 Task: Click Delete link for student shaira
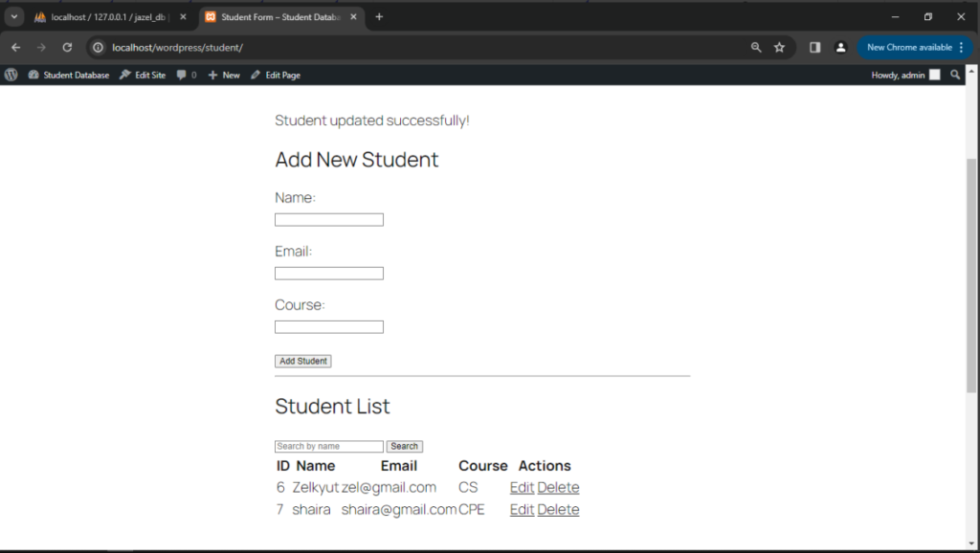click(x=558, y=510)
